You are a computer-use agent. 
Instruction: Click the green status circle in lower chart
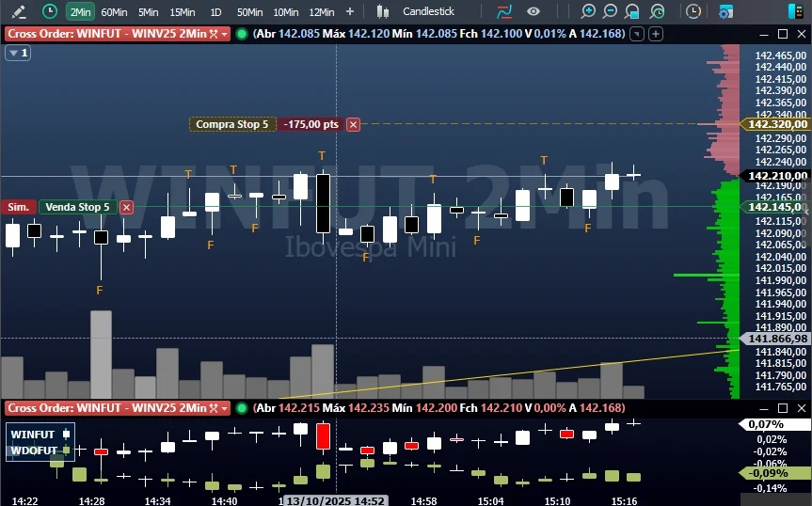[x=241, y=408]
